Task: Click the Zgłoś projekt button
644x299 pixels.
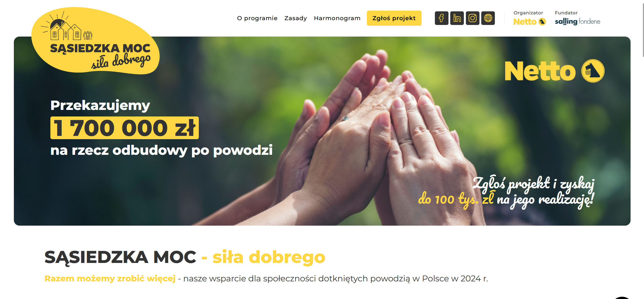Action: (394, 18)
